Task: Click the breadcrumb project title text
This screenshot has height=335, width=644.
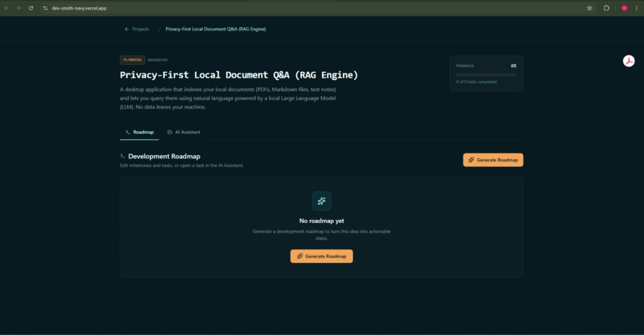Action: click(x=216, y=30)
